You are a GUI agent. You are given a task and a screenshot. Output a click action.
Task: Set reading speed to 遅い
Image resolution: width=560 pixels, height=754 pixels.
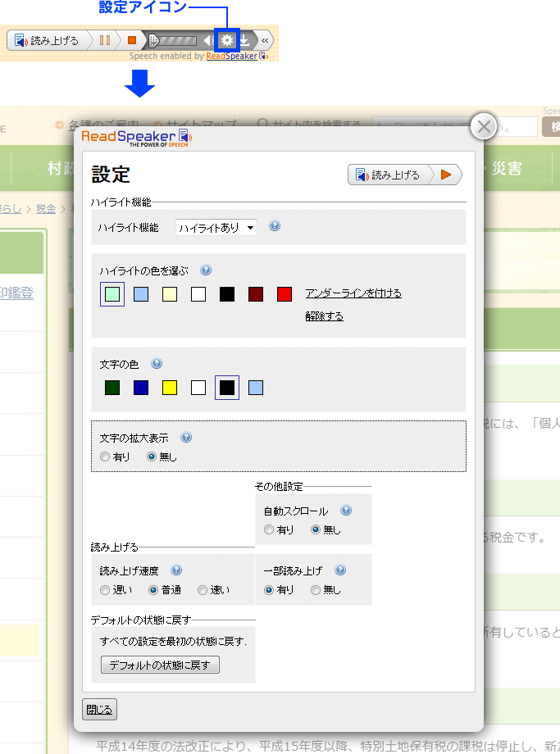click(x=105, y=590)
